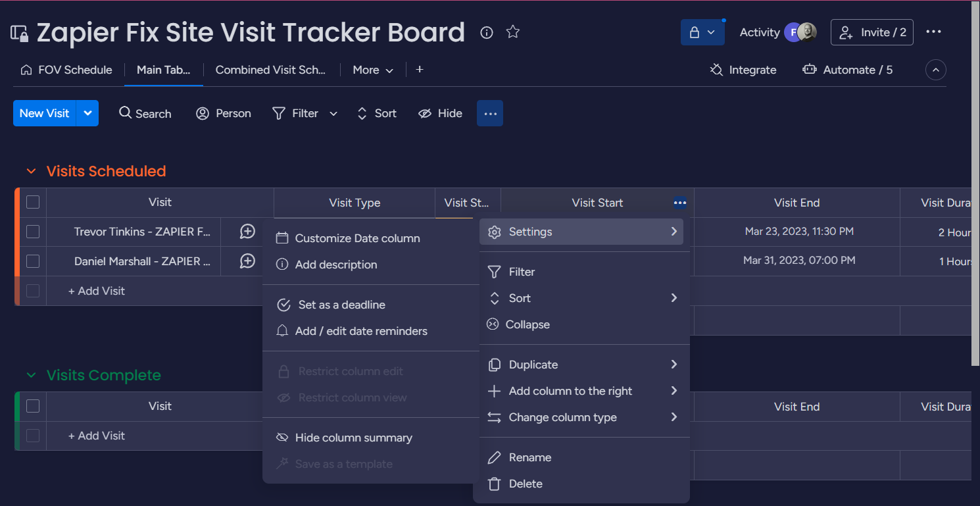Expand the Filter dropdown arrow in toolbar
This screenshot has width=980, height=506.
click(x=333, y=114)
